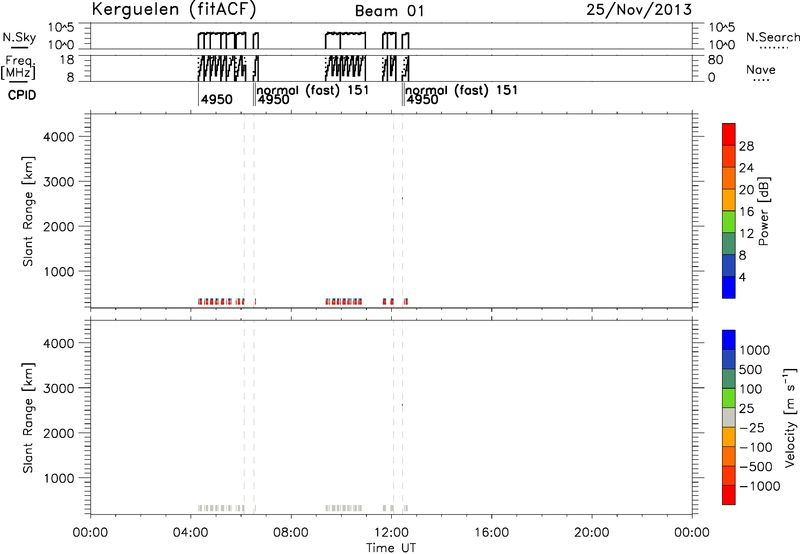This screenshot has width=800, height=554.
Task: Click the 'N.Search' legend label
Action: (773, 37)
